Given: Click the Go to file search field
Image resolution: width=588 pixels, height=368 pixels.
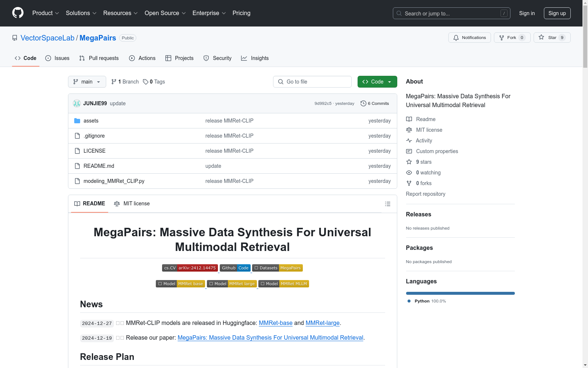Looking at the screenshot, I should click(312, 82).
